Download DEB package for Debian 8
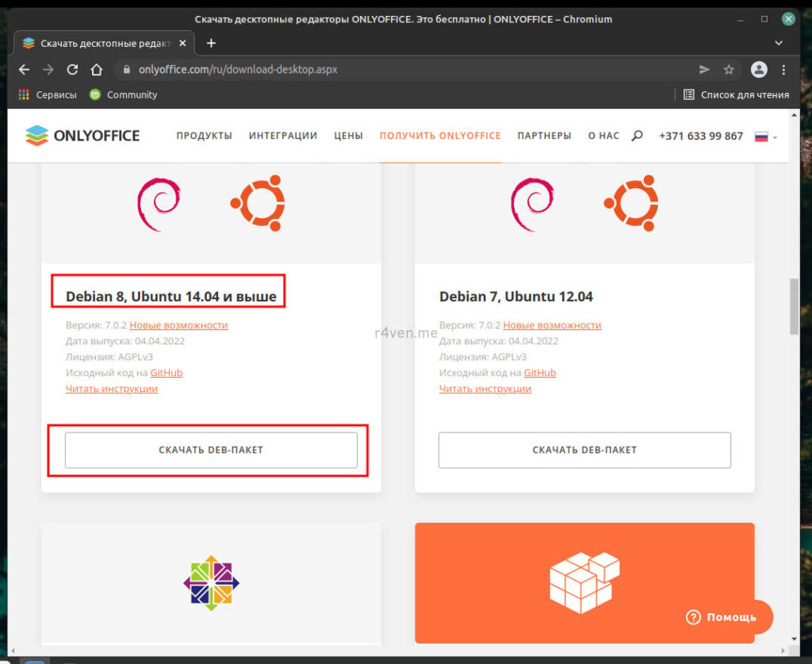812x664 pixels. [211, 450]
